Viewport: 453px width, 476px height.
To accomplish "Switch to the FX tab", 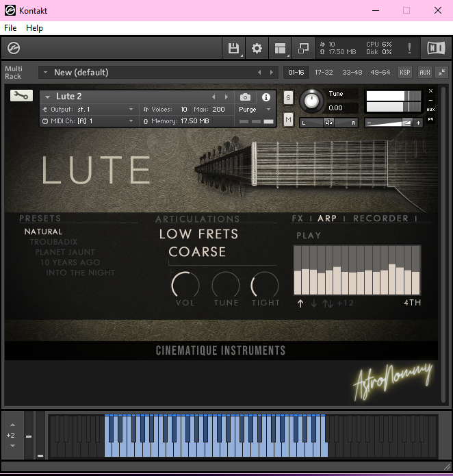I will pos(298,218).
